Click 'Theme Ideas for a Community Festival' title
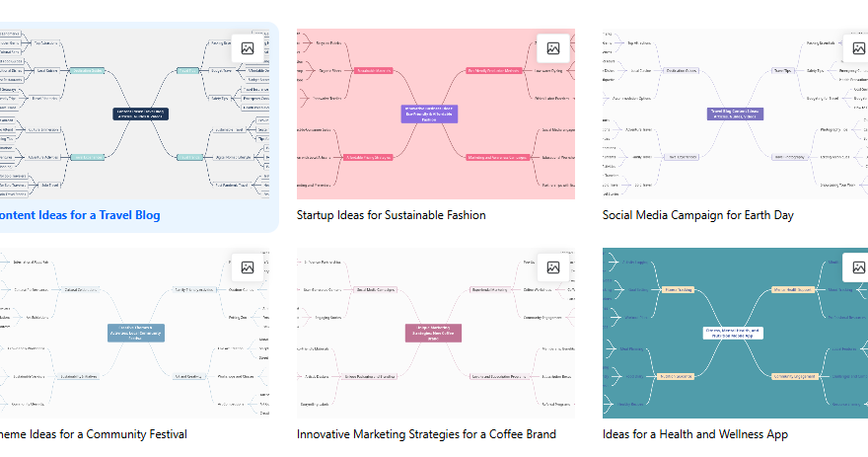Image resolution: width=868 pixels, height=457 pixels. 94,434
